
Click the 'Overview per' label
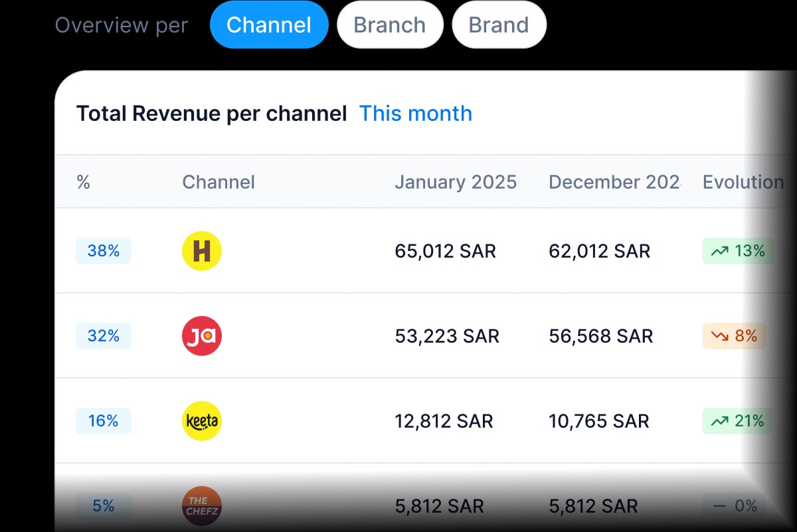(x=122, y=25)
